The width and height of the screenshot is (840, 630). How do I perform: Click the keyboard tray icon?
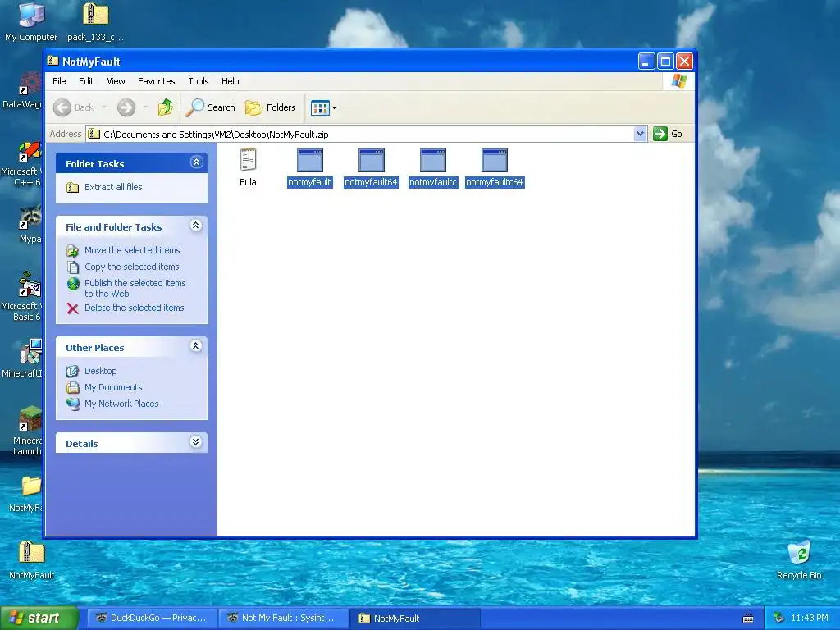tap(748, 619)
